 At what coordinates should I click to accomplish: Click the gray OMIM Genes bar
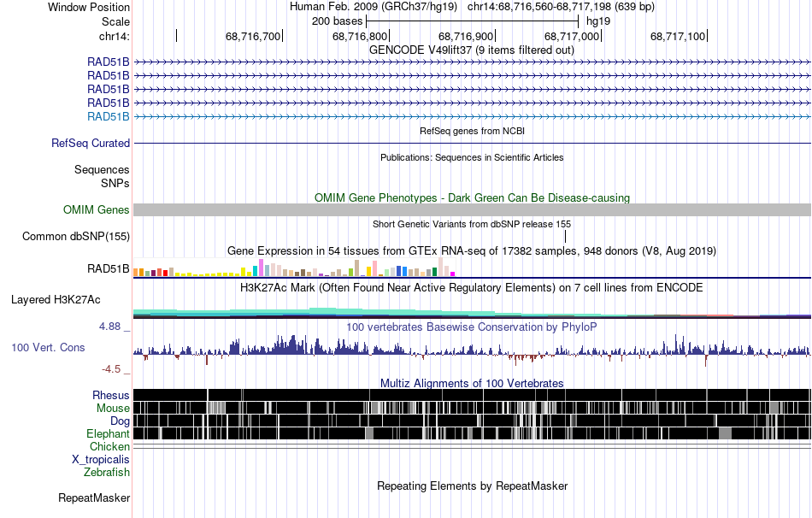[472, 209]
